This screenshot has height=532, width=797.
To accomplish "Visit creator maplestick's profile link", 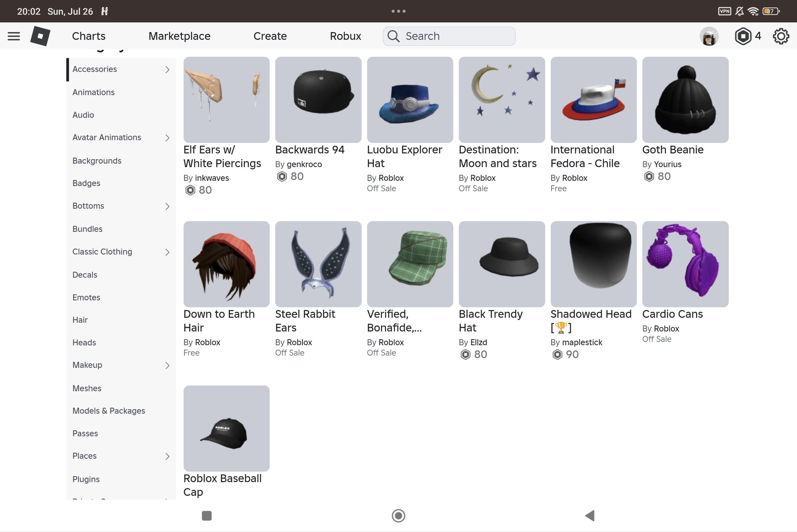I will (582, 342).
